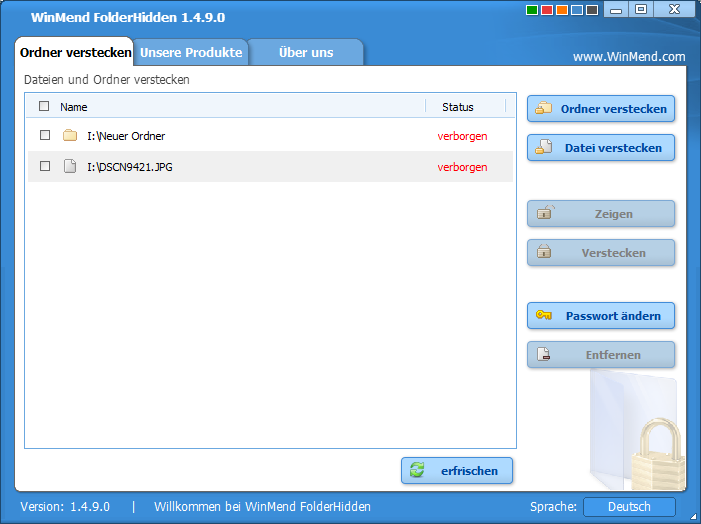Select the orange theme color swatch
This screenshot has width=701, height=524.
coord(562,10)
